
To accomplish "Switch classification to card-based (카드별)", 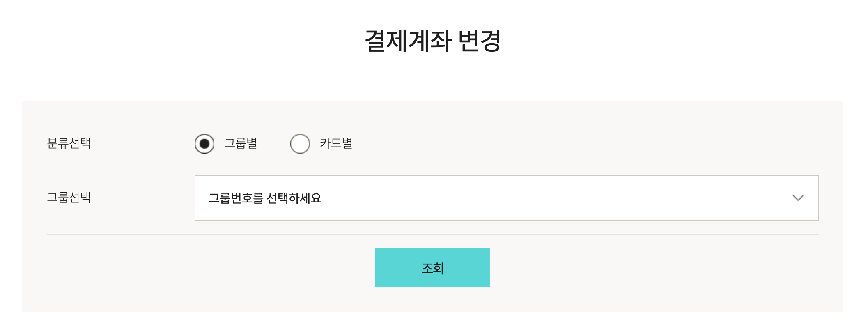I will coord(300,144).
